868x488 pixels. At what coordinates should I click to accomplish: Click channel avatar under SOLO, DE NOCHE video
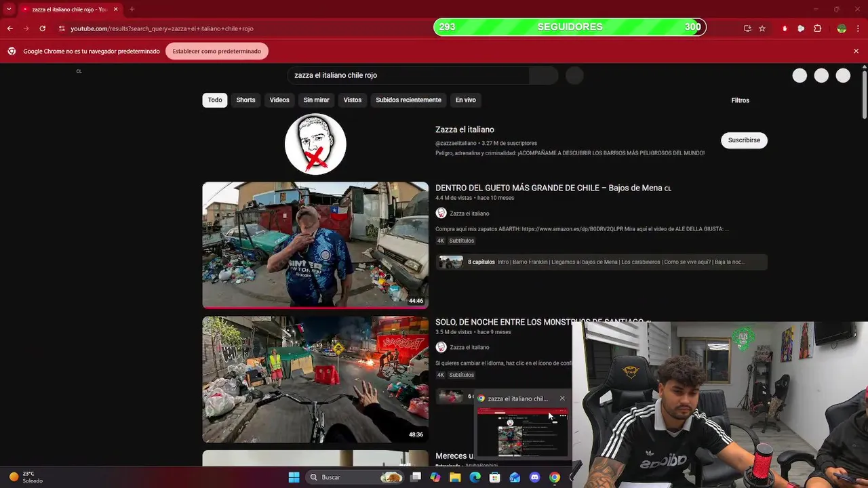441,347
